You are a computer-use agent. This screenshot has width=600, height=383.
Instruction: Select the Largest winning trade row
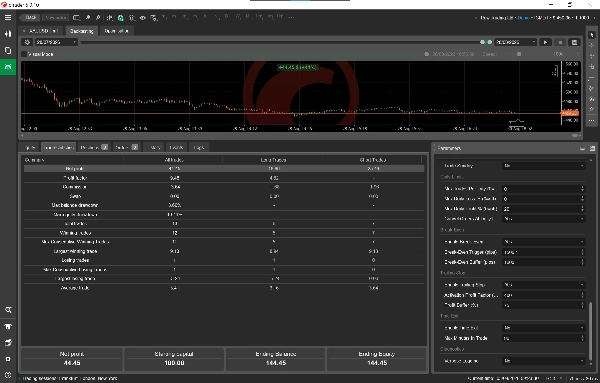224,251
